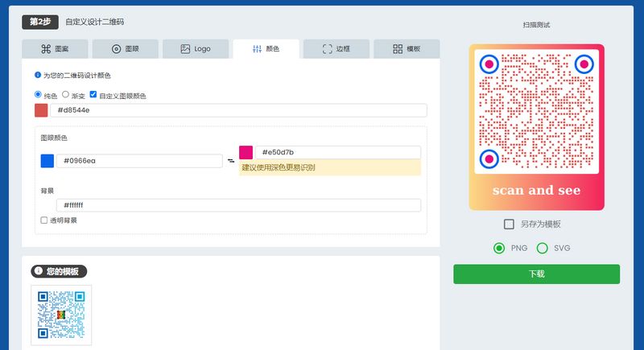Click the 建议使用深色更易识别 warning notice
The image size is (644, 350).
[330, 167]
